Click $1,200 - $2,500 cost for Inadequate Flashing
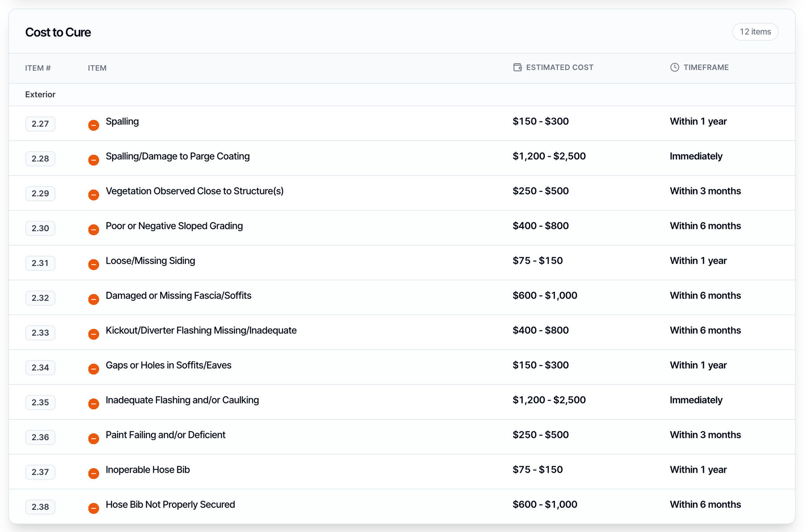 tap(549, 400)
